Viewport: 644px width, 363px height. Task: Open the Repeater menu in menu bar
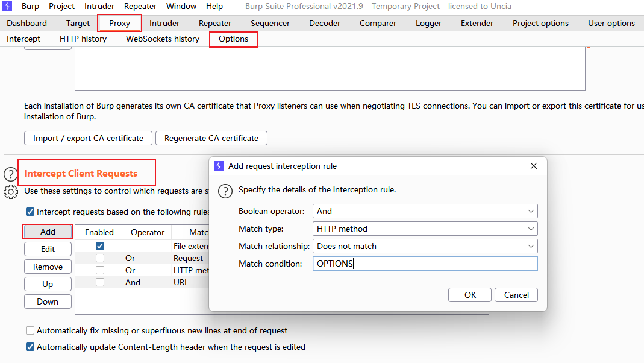[x=140, y=6]
